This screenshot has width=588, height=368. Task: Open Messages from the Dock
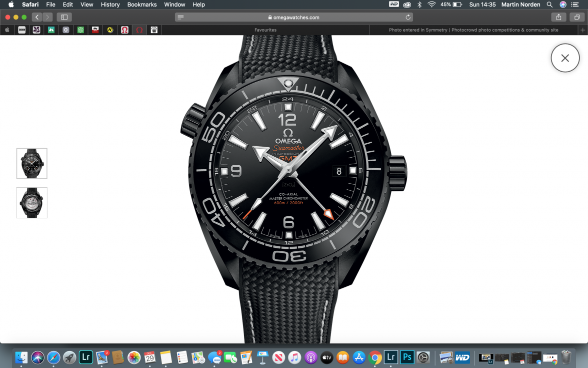click(x=214, y=357)
